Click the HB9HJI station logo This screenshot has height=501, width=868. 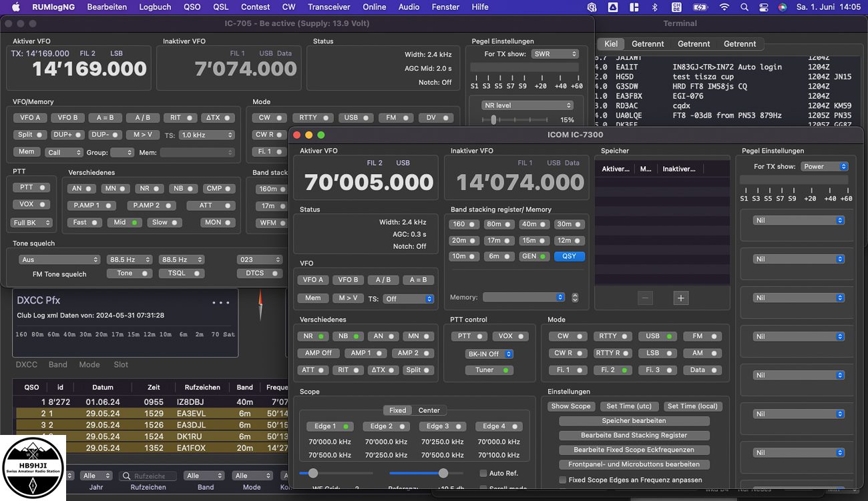(x=33, y=467)
